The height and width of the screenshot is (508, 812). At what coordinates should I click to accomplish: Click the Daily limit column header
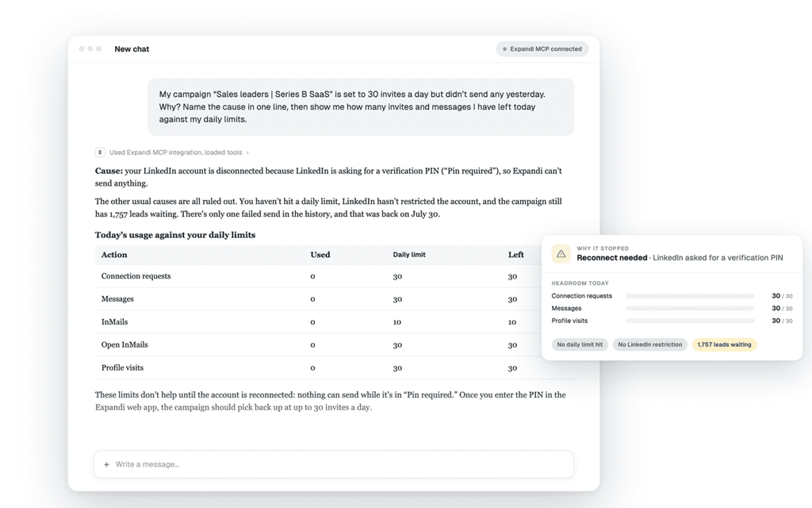[409, 255]
